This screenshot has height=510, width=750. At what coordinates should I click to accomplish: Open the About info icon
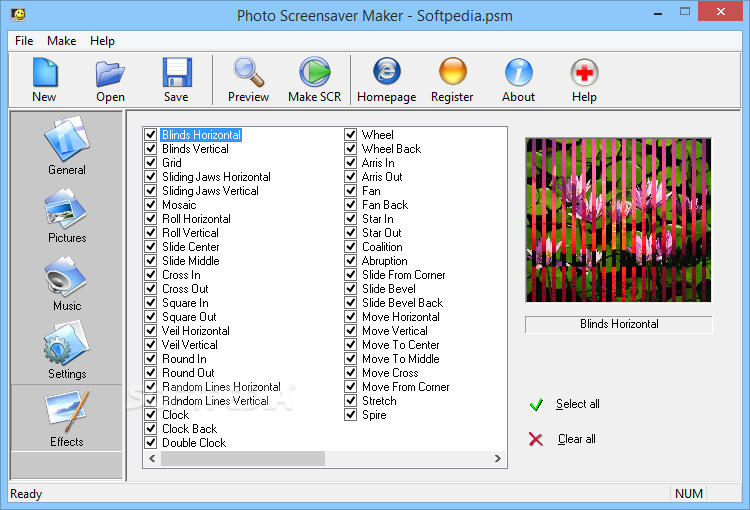click(518, 73)
